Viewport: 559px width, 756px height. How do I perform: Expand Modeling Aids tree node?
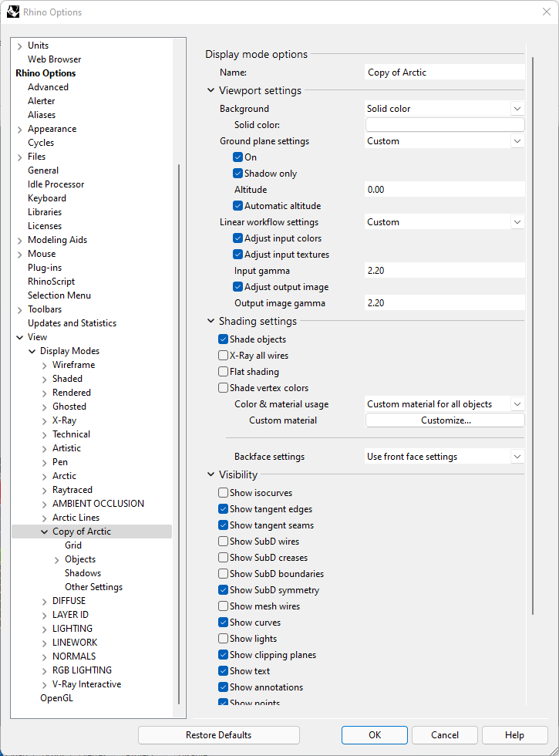click(x=20, y=241)
